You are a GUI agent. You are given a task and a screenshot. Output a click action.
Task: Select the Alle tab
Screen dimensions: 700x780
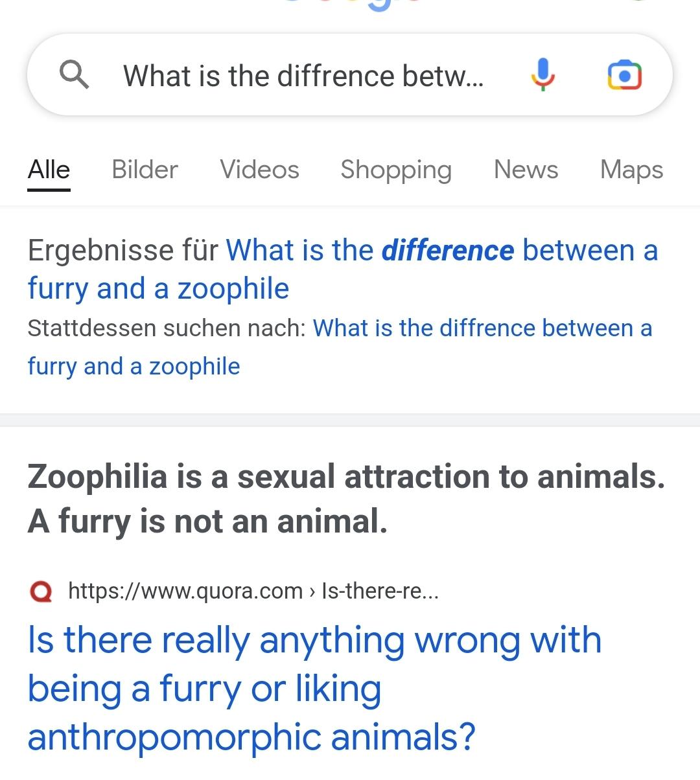click(49, 170)
